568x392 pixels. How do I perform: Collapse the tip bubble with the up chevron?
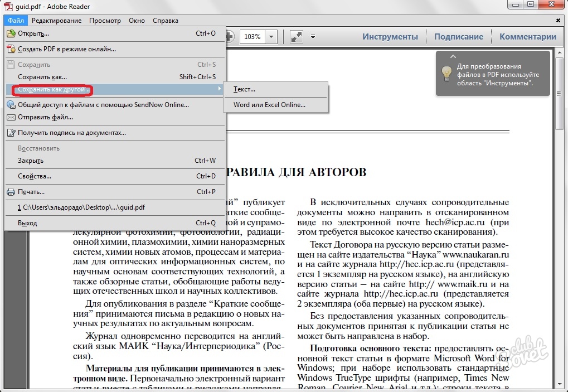[x=453, y=56]
